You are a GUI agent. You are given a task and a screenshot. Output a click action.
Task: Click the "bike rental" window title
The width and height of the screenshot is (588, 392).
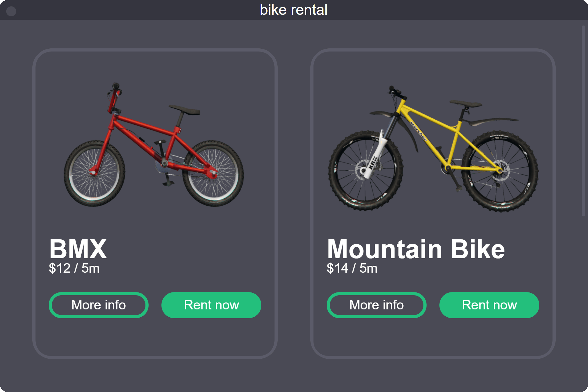(294, 10)
